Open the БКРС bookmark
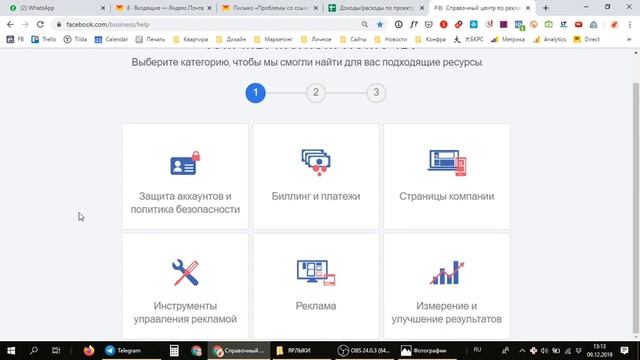 coord(469,40)
